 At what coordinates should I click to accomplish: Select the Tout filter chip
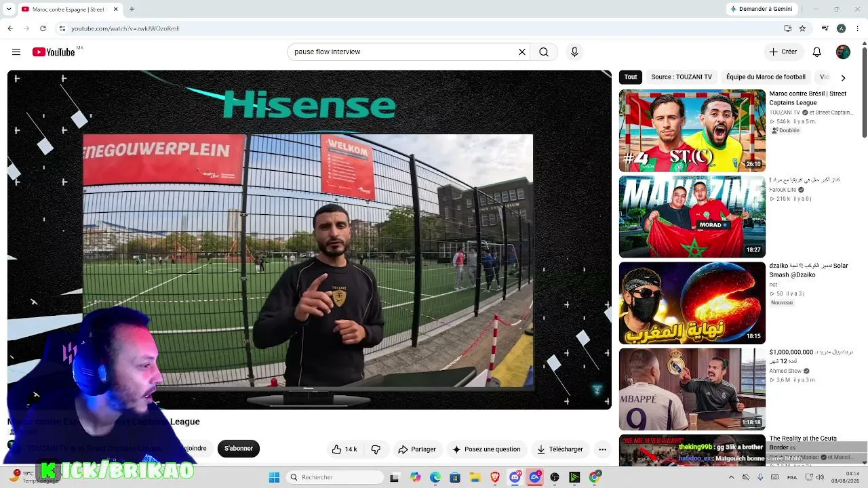[x=631, y=77]
